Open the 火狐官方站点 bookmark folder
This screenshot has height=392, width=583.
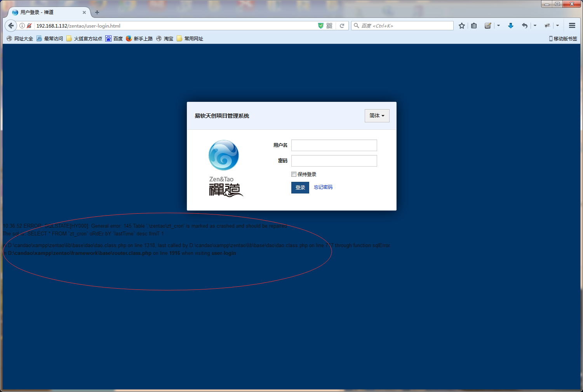pos(84,38)
